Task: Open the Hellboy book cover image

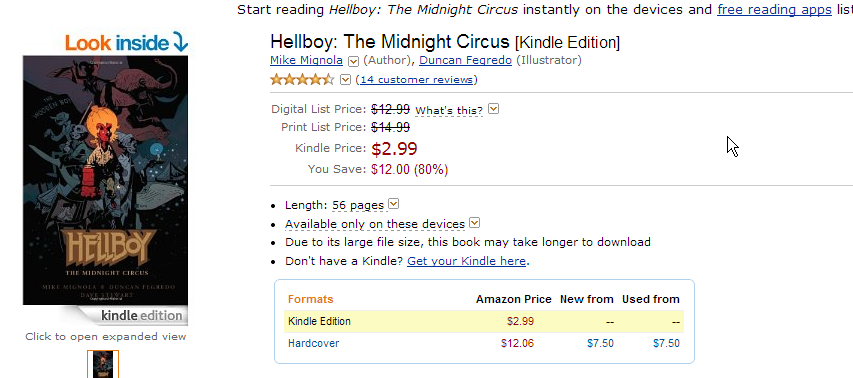Action: point(105,180)
